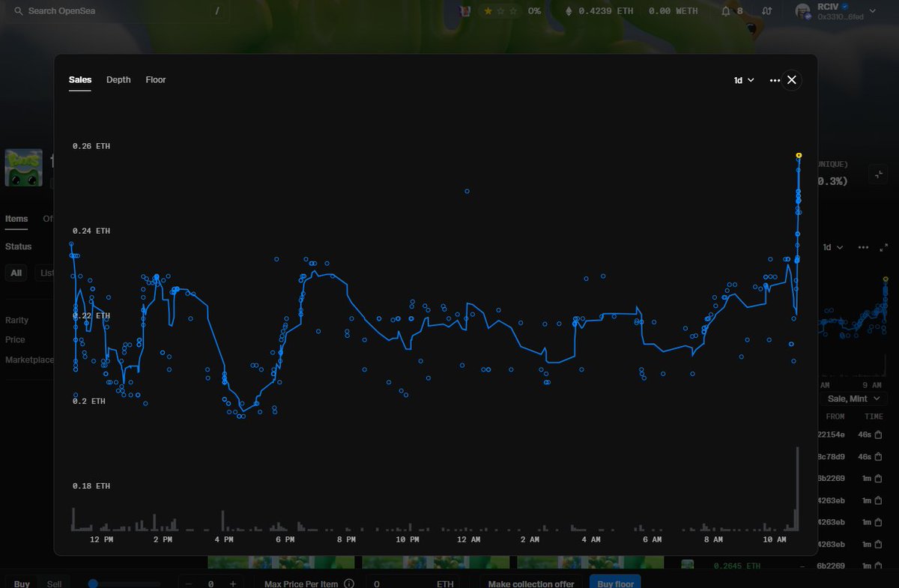Image resolution: width=899 pixels, height=588 pixels.
Task: Click the outlier sale dot near 12 AM
Action: [467, 191]
